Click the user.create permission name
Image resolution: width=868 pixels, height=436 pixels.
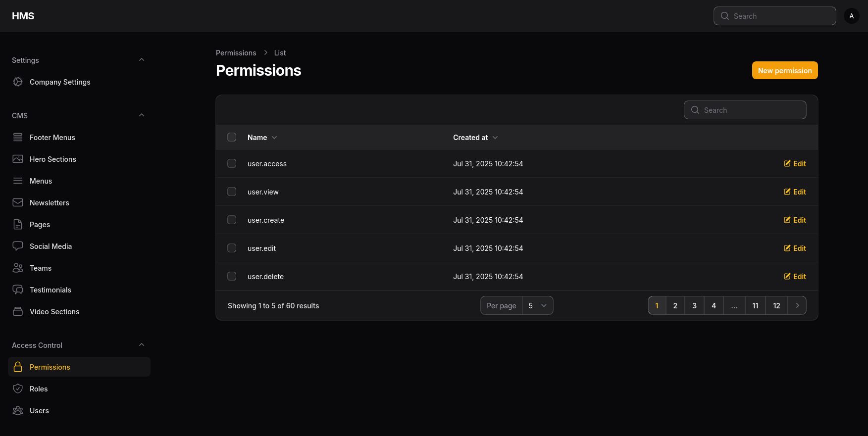[x=266, y=220]
